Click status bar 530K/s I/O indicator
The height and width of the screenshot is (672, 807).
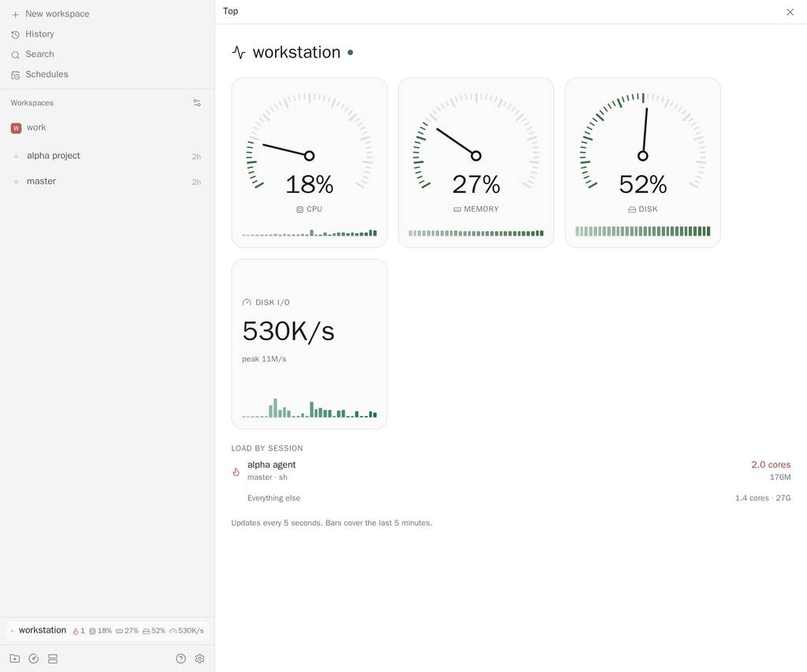coord(187,631)
